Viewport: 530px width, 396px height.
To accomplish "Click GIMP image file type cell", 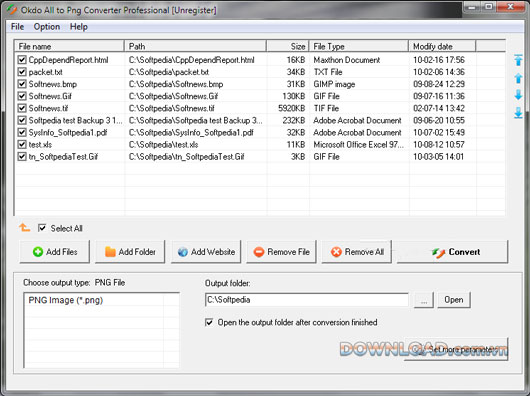I will [334, 84].
